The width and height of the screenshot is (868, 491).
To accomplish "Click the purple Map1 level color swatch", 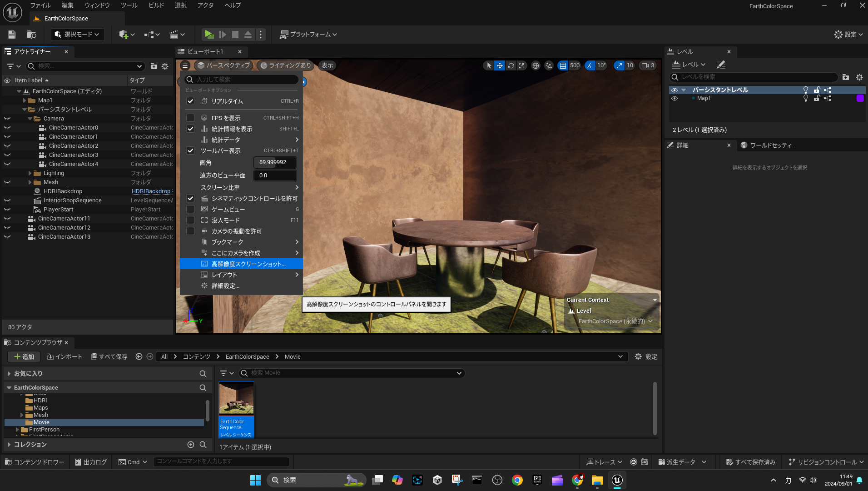I will 860,98.
